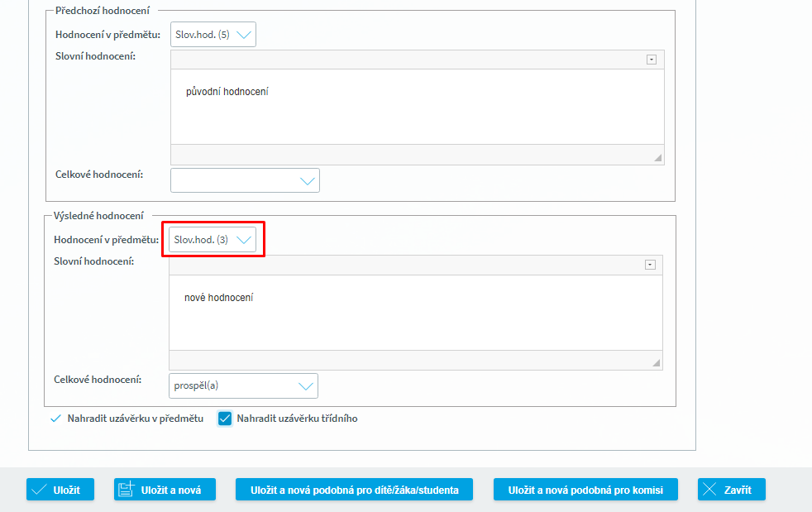This screenshot has height=512, width=812.
Task: Collapse editor toolbar in Předchozí hodnocení section
Action: 651,60
